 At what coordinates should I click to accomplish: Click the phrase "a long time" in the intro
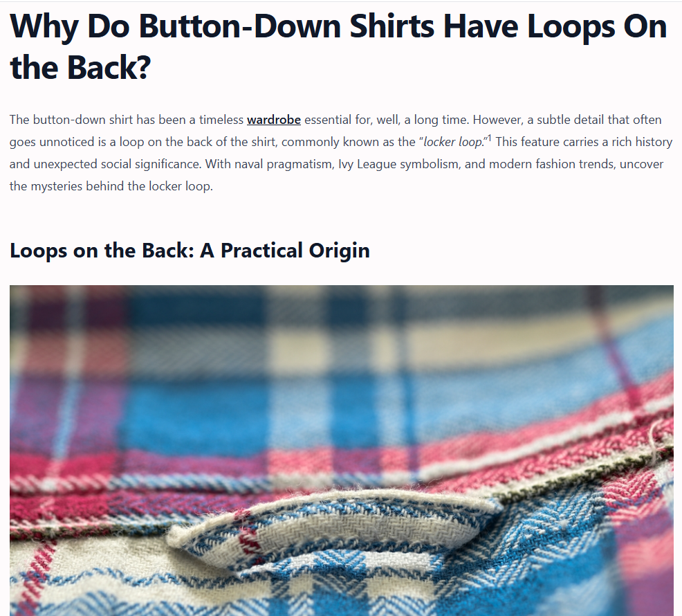coord(435,120)
